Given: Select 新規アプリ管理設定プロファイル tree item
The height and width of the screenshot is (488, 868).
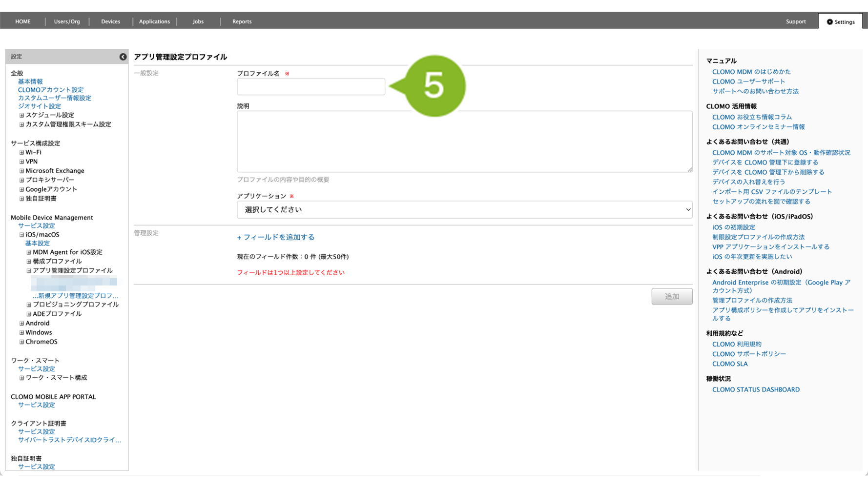Looking at the screenshot, I should click(x=76, y=296).
